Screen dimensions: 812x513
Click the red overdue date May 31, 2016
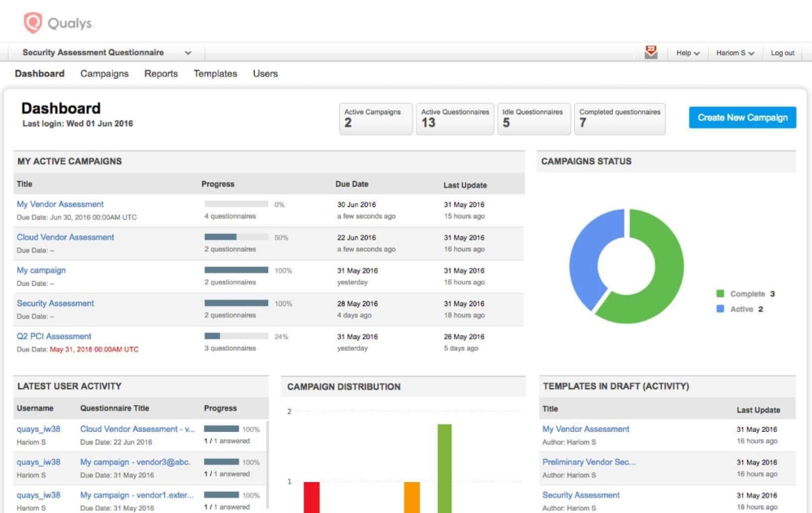[93, 349]
